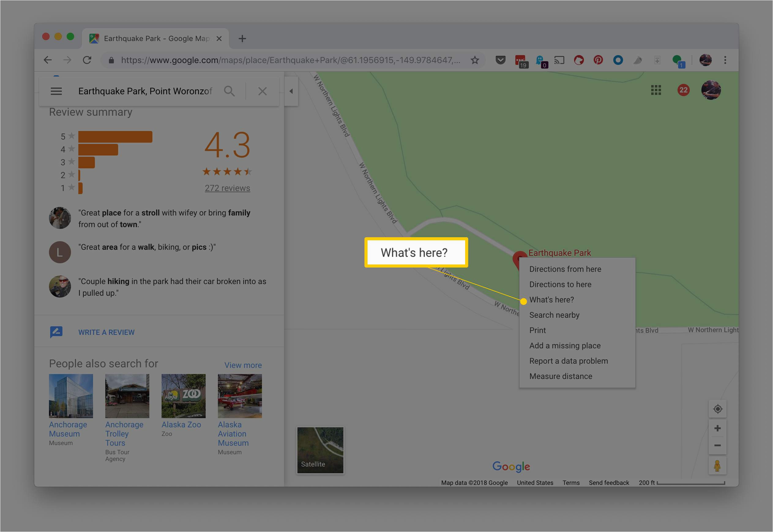Show your location on the map
The image size is (773, 532).
pos(718,409)
